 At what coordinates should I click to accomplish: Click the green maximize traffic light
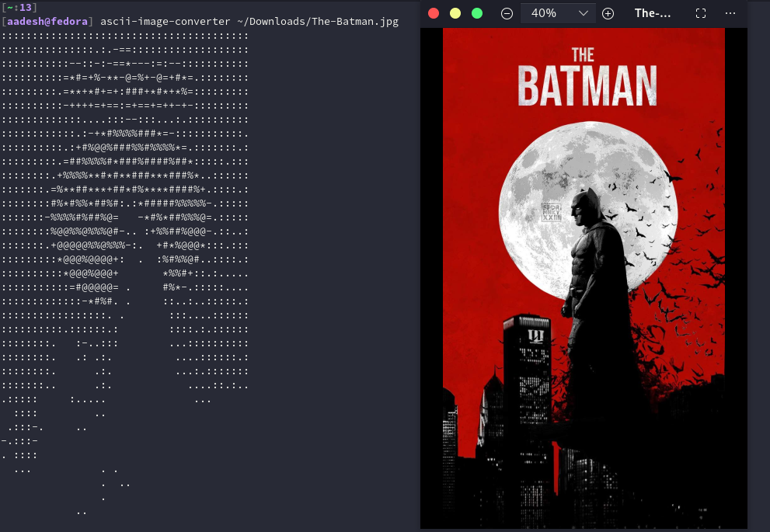(x=476, y=13)
